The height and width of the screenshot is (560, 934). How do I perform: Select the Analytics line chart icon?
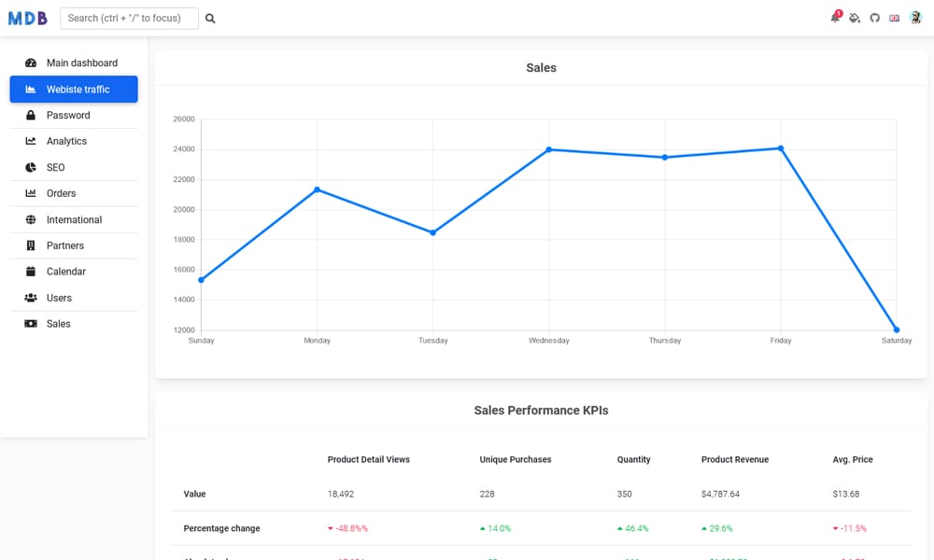click(31, 141)
